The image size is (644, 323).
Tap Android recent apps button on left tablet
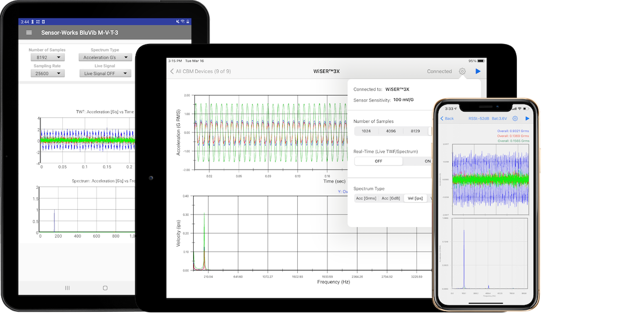pyautogui.click(x=67, y=288)
